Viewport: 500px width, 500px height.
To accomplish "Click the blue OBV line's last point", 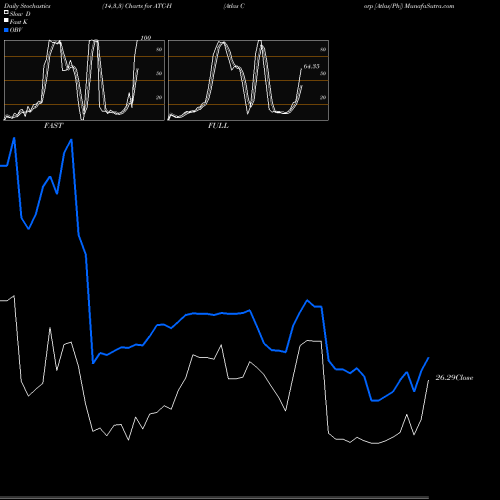I will [x=429, y=358].
